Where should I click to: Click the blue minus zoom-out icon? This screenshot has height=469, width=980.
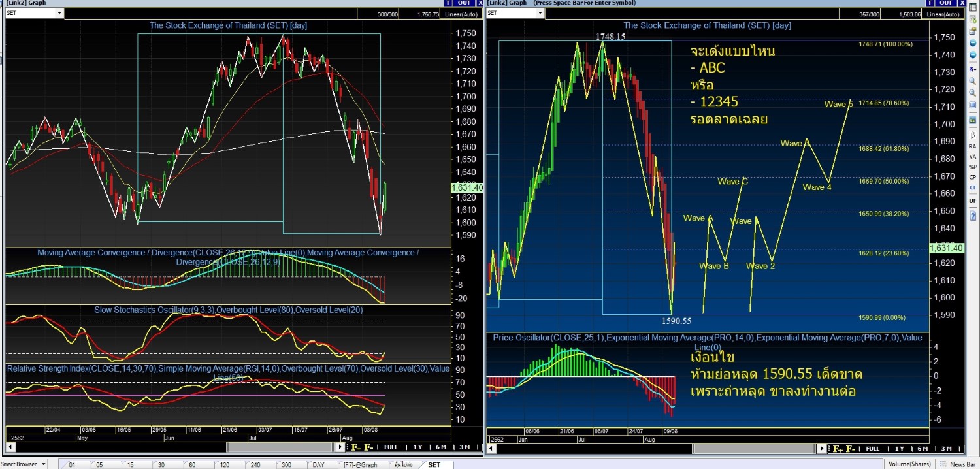point(973,55)
